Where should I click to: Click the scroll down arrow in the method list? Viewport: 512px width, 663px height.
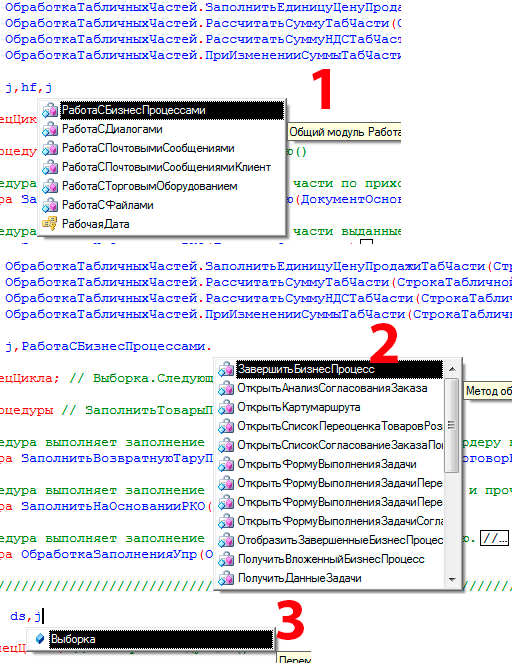pos(452,579)
